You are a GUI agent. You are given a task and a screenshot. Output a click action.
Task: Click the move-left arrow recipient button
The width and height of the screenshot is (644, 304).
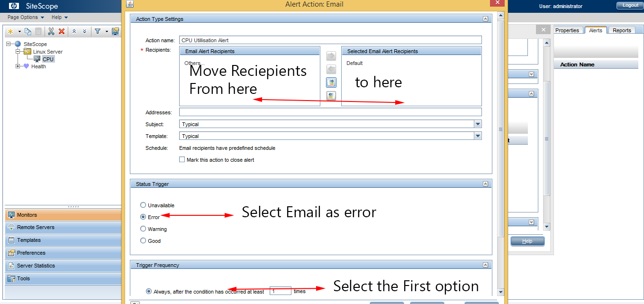pos(331,69)
